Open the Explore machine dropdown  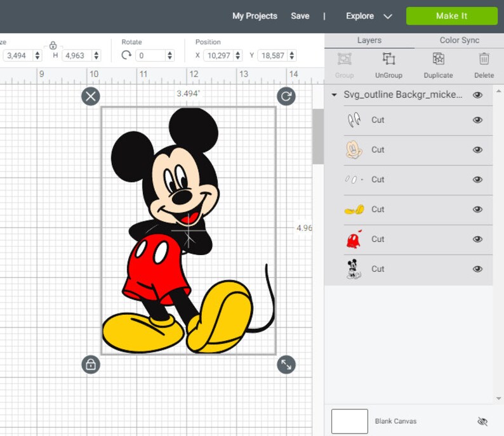pos(369,16)
